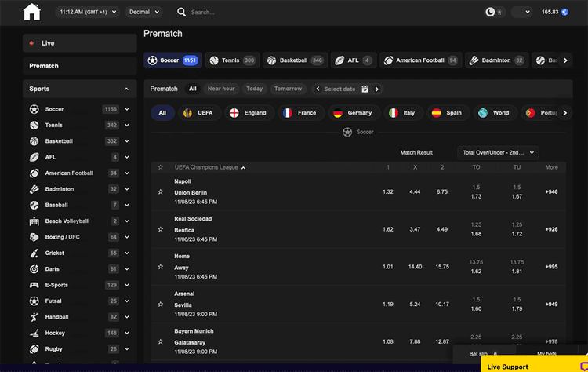This screenshot has height=372, width=588.
Task: Expand the Hockey sidebar category
Action: tap(127, 333)
